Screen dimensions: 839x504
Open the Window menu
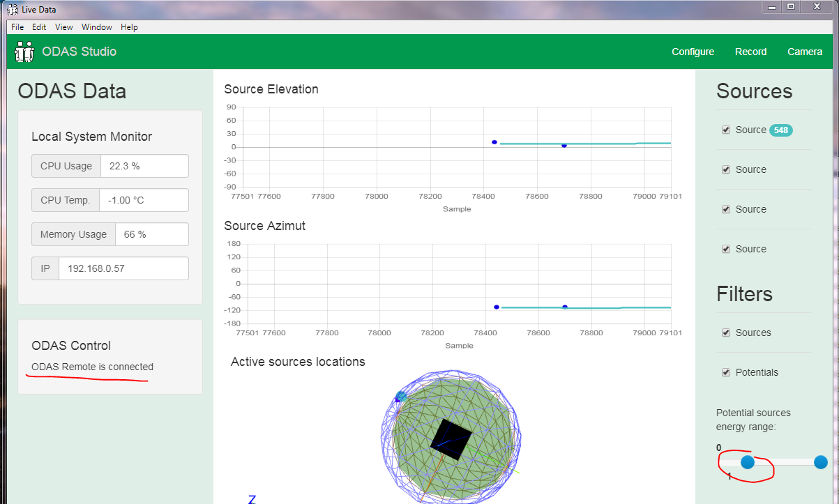pyautogui.click(x=97, y=27)
